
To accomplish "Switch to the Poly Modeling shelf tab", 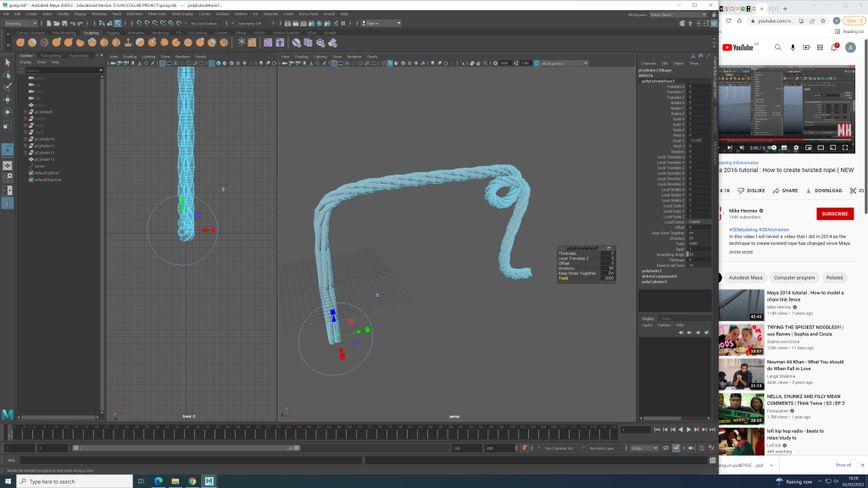I will pyautogui.click(x=64, y=33).
